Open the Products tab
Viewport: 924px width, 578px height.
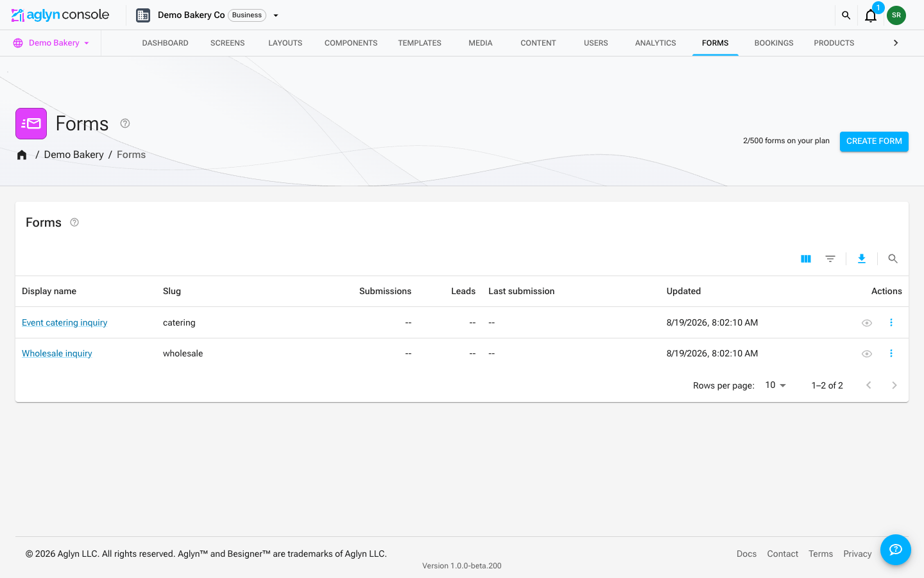coord(834,43)
